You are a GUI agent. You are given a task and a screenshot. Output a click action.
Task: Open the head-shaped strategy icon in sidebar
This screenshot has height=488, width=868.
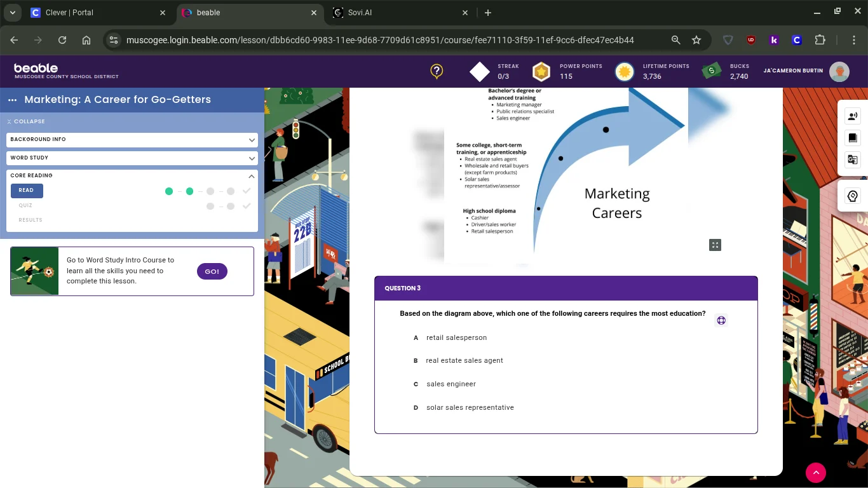point(853,196)
